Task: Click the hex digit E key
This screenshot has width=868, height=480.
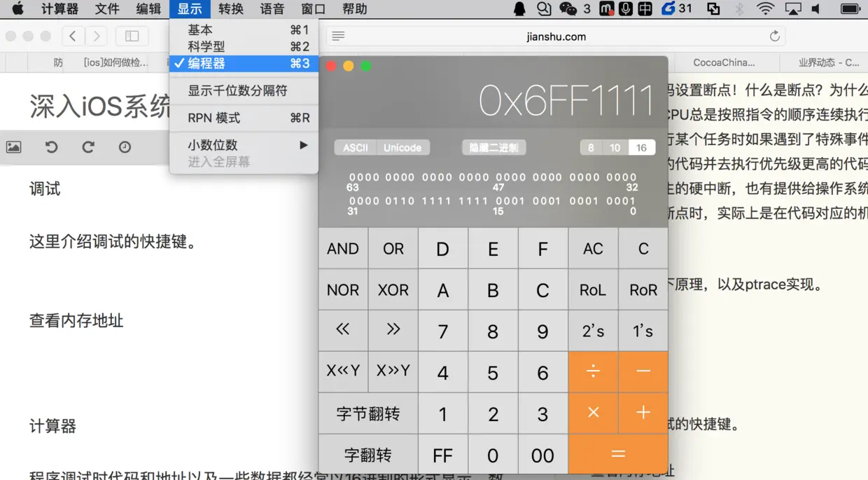Action: 493,249
